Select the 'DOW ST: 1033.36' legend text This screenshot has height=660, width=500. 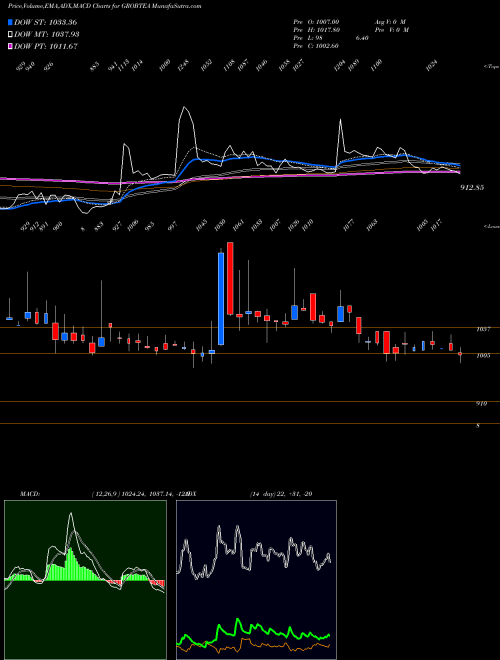click(x=45, y=22)
